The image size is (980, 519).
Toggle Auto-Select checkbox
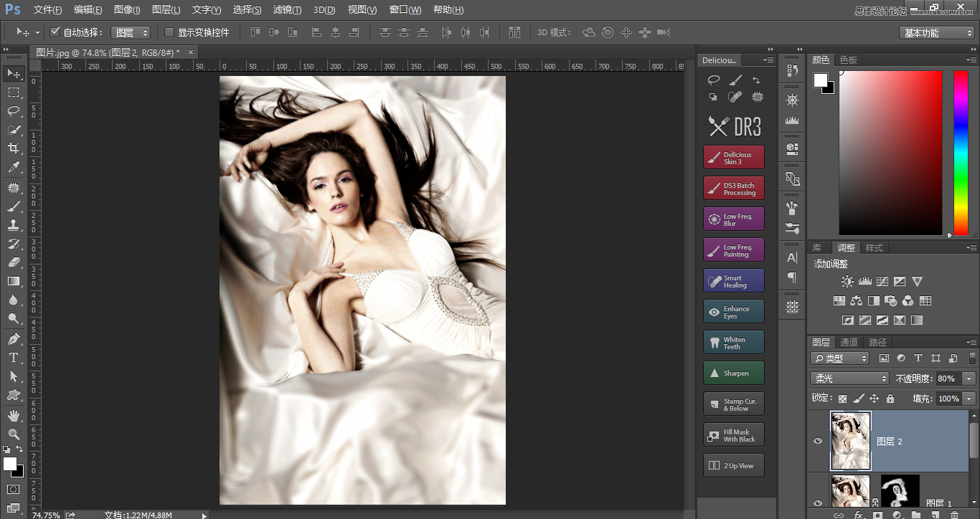(55, 32)
